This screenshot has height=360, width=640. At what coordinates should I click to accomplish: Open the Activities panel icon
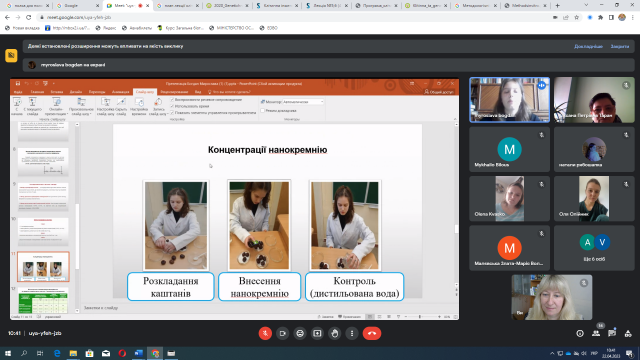628,333
